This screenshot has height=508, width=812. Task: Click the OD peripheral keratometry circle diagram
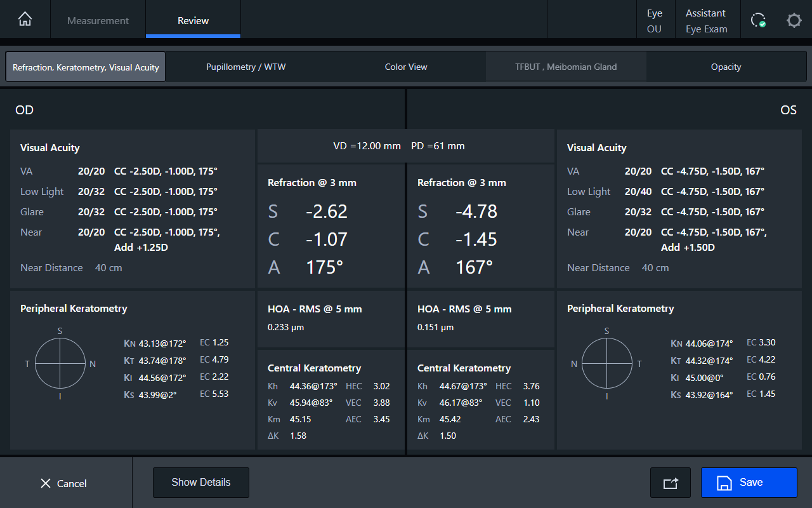60,363
